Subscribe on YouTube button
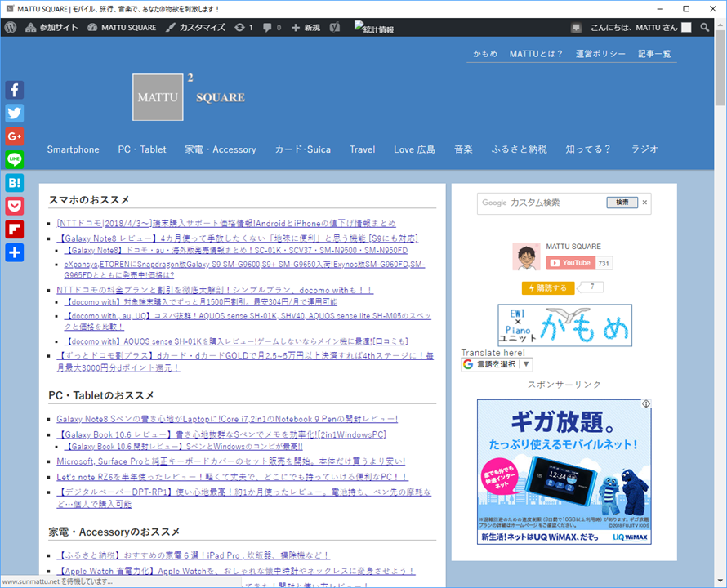This screenshot has width=727, height=588. [x=570, y=263]
